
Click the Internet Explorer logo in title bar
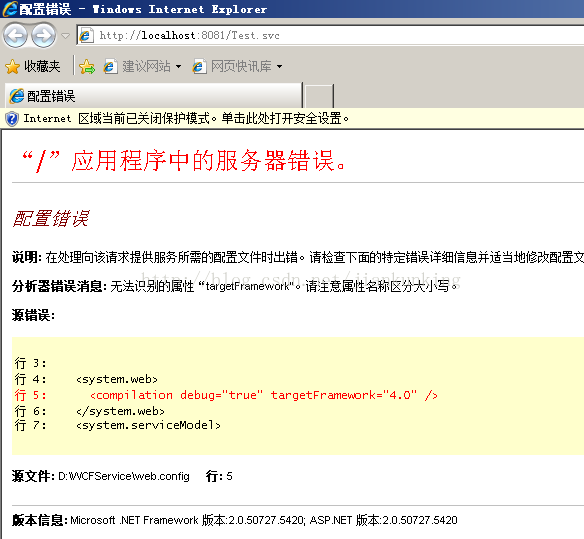(10, 9)
